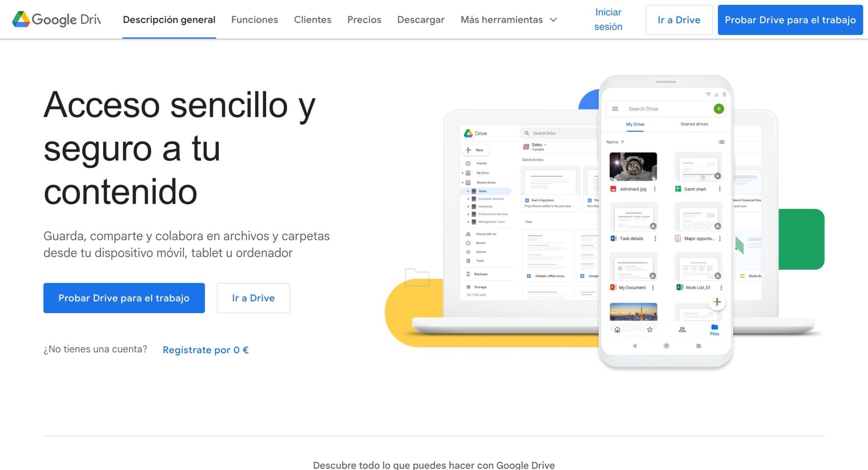The image size is (868, 470).
Task: Expand the Más herramientas dropdown
Action: (509, 20)
